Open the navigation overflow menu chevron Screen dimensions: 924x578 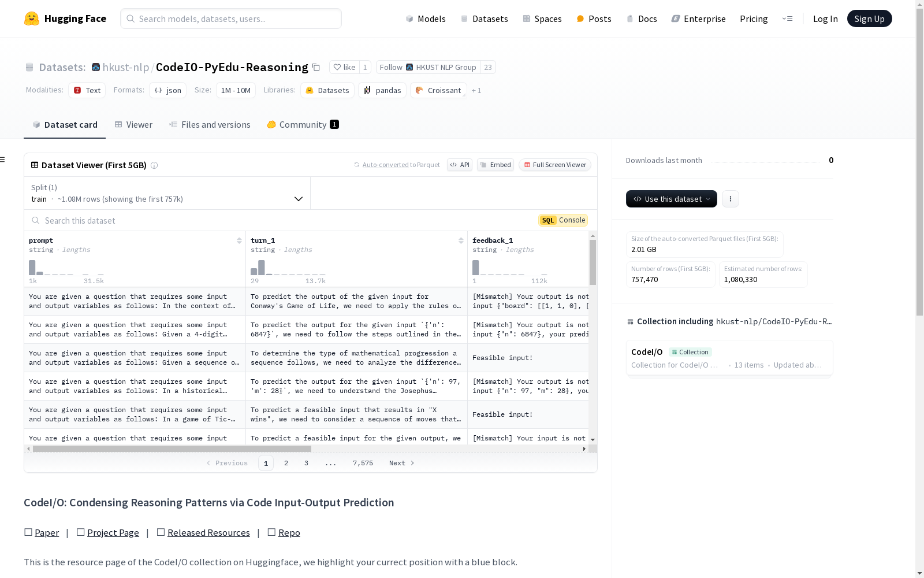788,18
